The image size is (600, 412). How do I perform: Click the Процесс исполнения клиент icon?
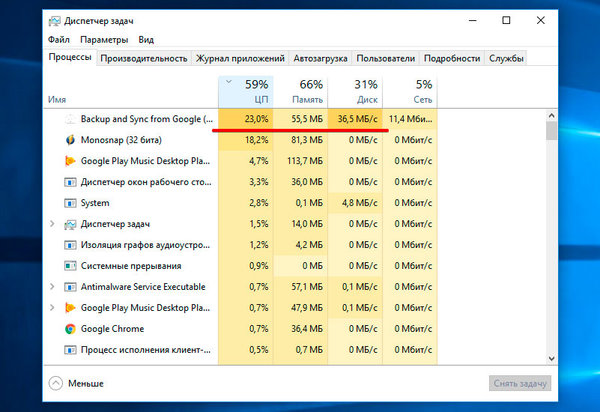point(70,350)
